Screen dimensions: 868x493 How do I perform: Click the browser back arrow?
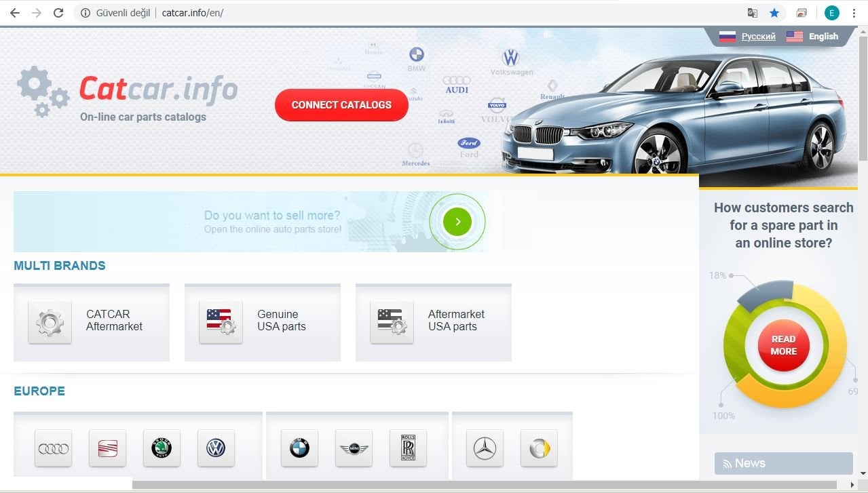14,13
